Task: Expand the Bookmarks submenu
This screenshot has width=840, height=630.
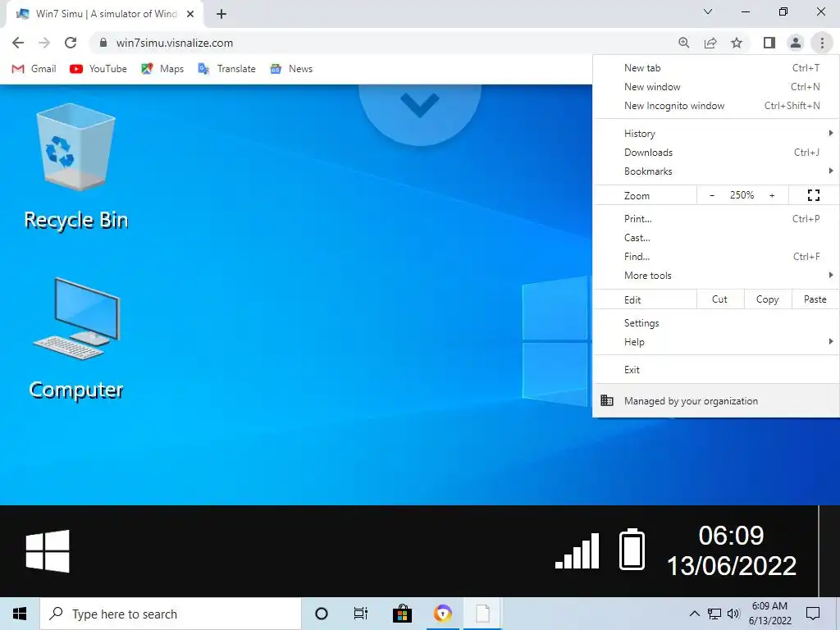Action: (715, 171)
